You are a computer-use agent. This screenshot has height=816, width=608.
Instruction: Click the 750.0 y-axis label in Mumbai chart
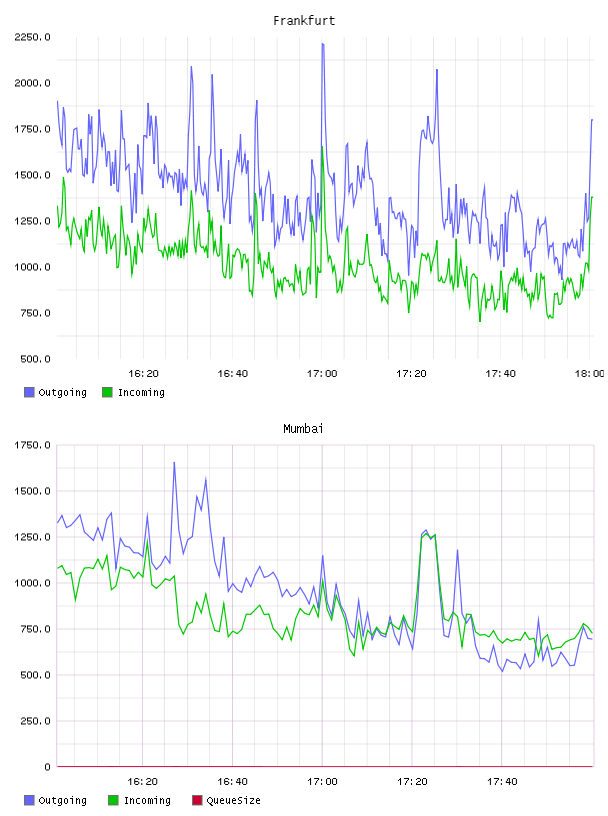pyautogui.click(x=35, y=629)
